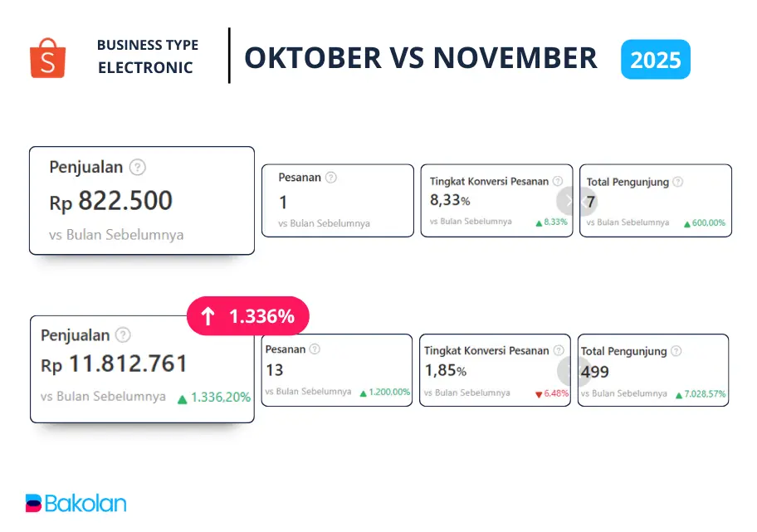Show help for Total Pengunjung in the 499 card
This screenshot has height=532, width=757.
tap(676, 352)
